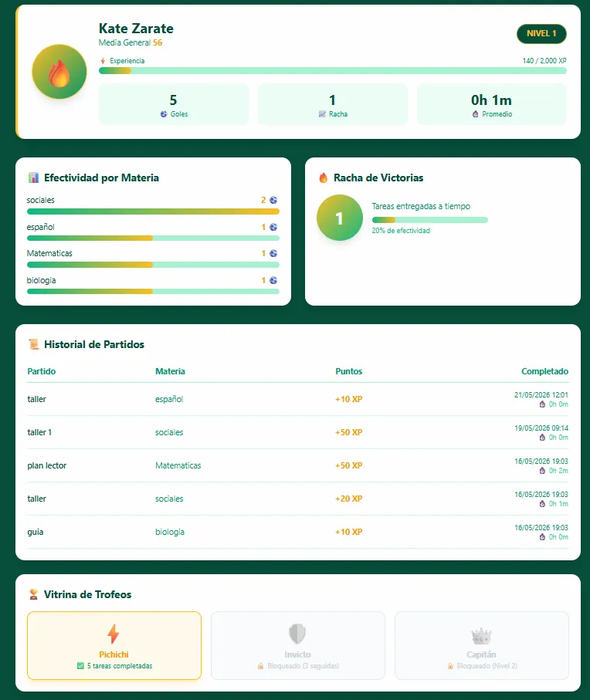Click the Kate Zarate name heading
The image size is (590, 700).
click(x=136, y=29)
